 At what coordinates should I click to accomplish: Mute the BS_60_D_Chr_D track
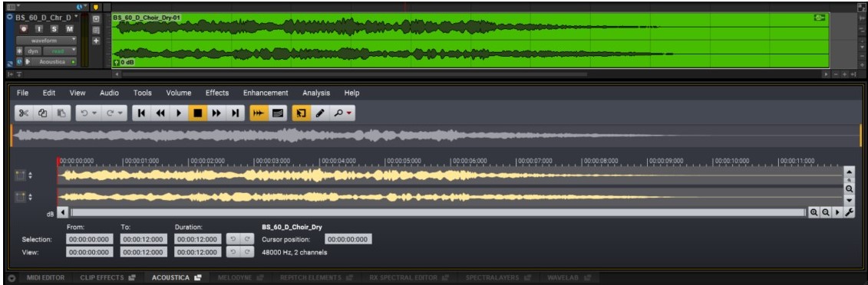coord(69,28)
